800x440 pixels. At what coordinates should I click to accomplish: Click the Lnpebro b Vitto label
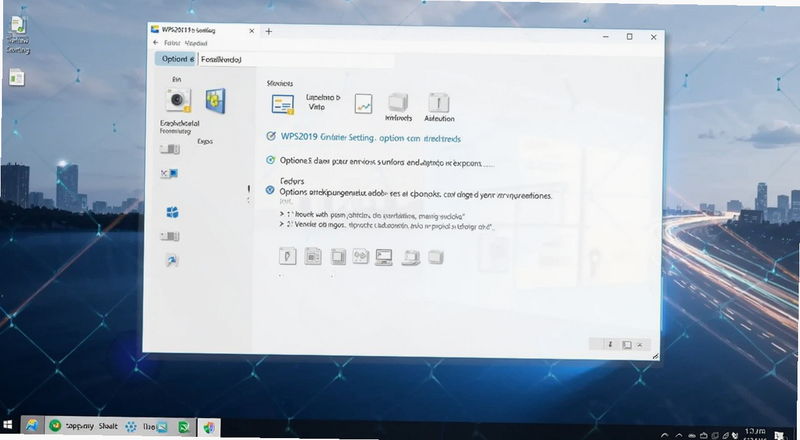[322, 102]
